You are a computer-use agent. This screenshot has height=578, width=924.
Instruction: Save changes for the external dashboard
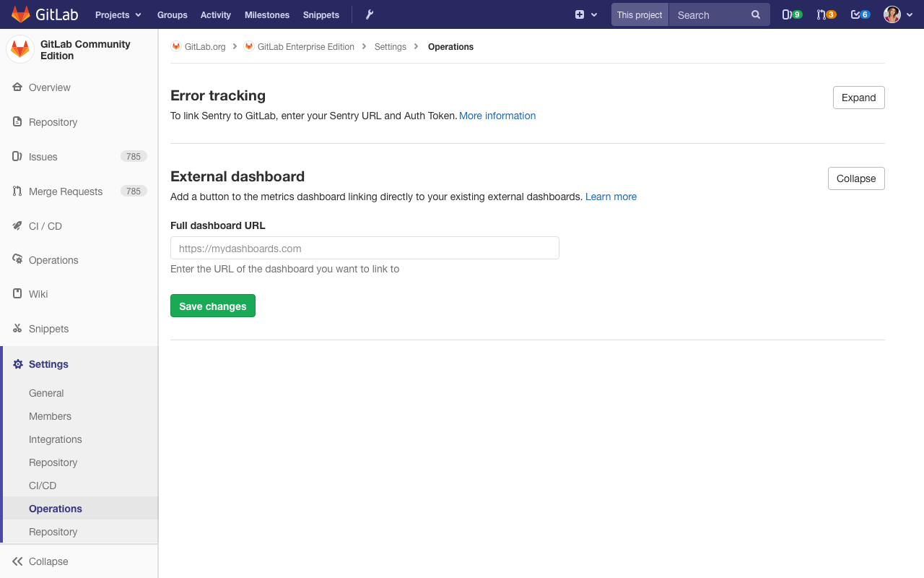[212, 306]
